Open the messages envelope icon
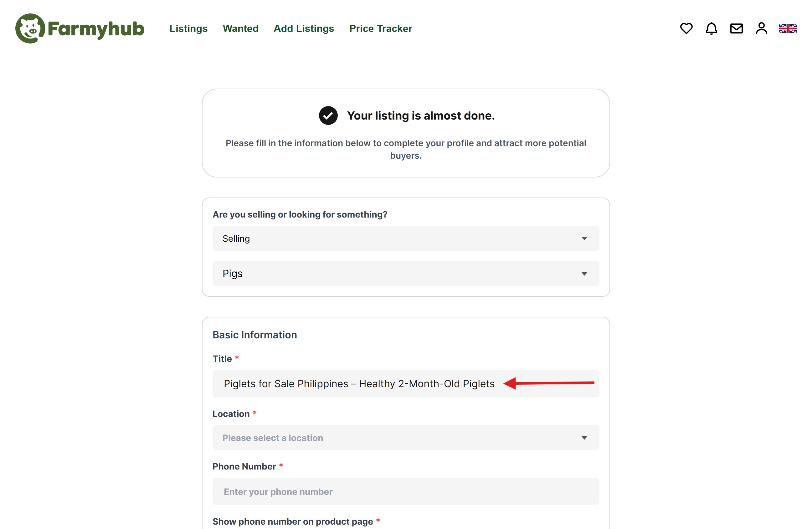Image resolution: width=812 pixels, height=529 pixels. click(x=736, y=28)
